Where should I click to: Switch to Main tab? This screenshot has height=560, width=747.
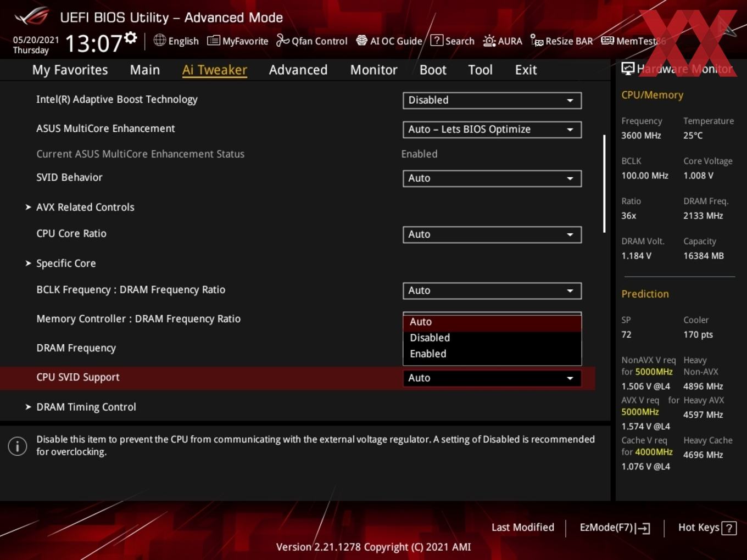click(x=145, y=70)
